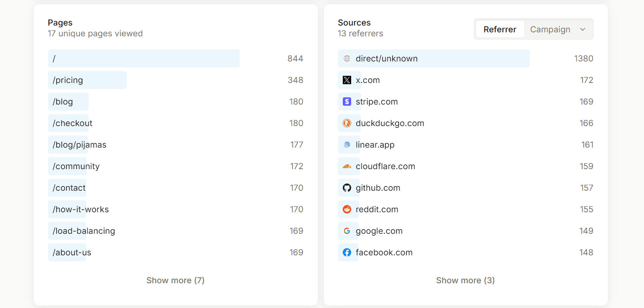Click the globe icon beside direct/unknown

tap(347, 59)
